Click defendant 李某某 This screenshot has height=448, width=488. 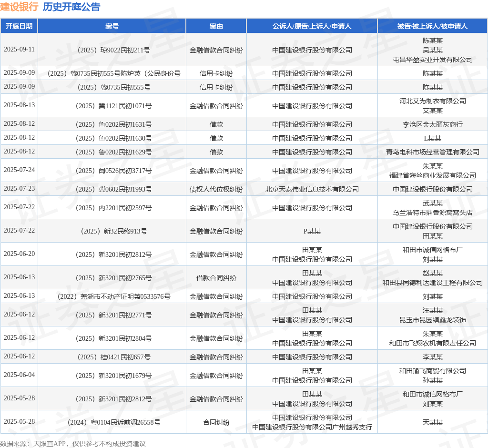click(x=433, y=357)
